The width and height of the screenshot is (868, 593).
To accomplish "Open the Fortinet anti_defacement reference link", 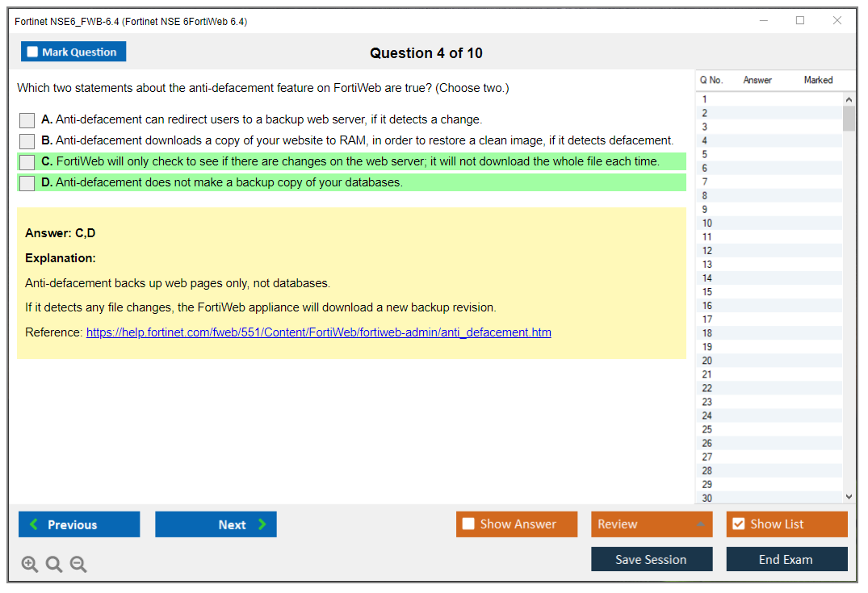I will pos(318,332).
